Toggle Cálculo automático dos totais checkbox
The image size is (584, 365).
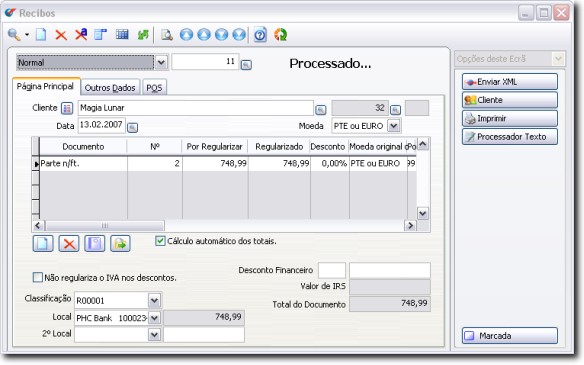(x=160, y=241)
